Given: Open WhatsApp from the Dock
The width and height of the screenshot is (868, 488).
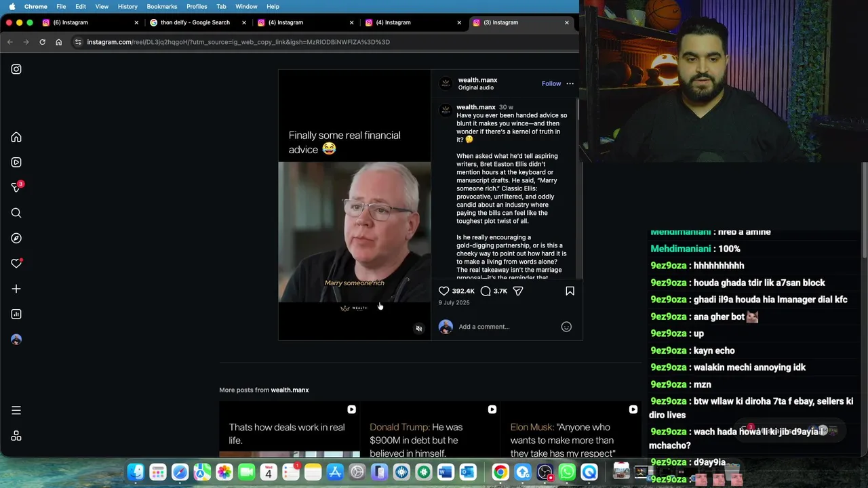Looking at the screenshot, I should point(567,472).
